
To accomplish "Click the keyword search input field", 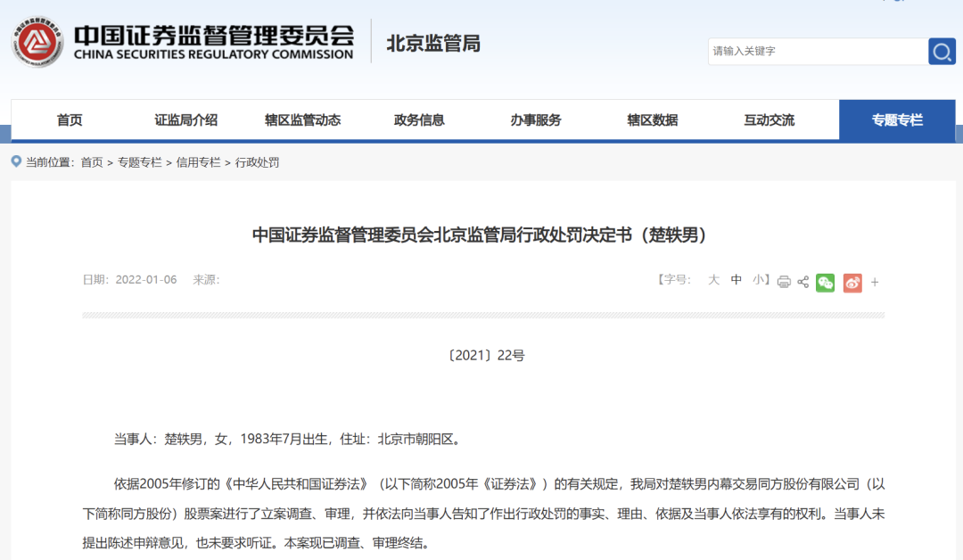I will click(x=816, y=52).
